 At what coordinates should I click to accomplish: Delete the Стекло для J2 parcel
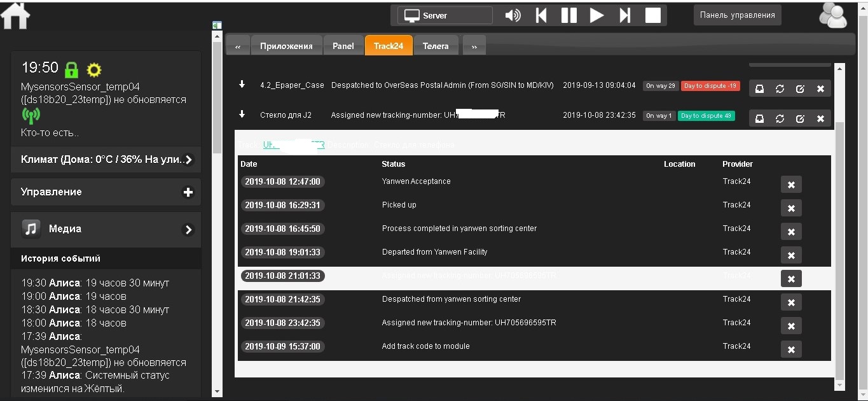click(x=820, y=118)
